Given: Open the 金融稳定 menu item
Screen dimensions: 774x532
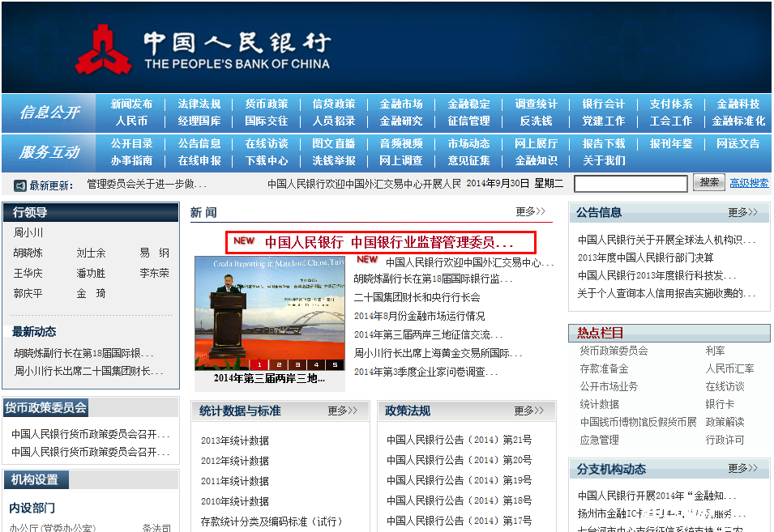Looking at the screenshot, I should pos(469,104).
